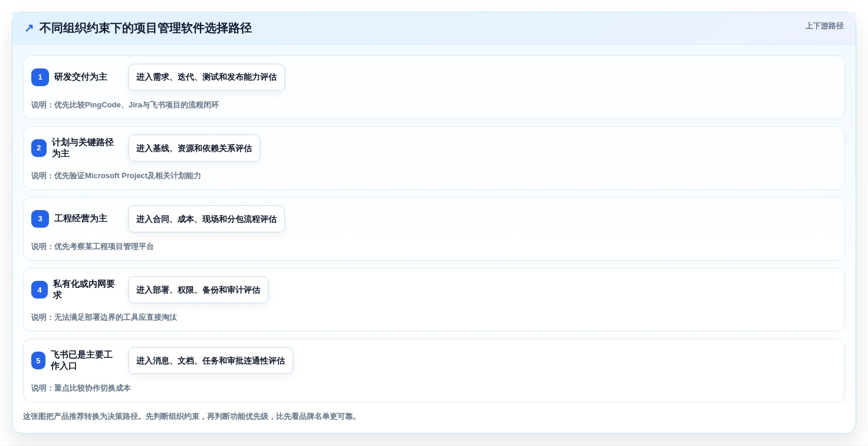Image resolution: width=868 pixels, height=446 pixels.
Task: Select the 进入部署、权限、备份和审计评估 box
Action: click(198, 290)
